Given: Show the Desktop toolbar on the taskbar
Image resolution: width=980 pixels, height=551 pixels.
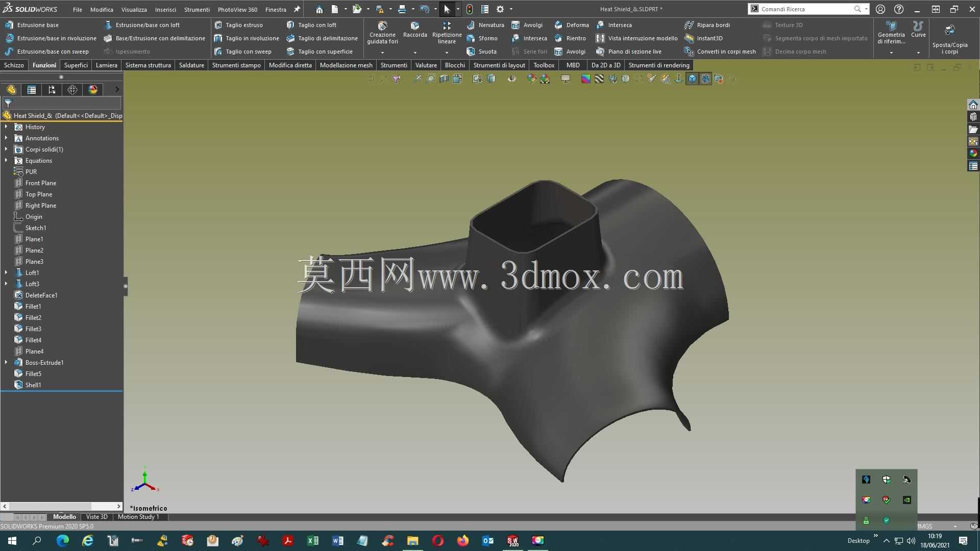Looking at the screenshot, I should pyautogui.click(x=859, y=541).
